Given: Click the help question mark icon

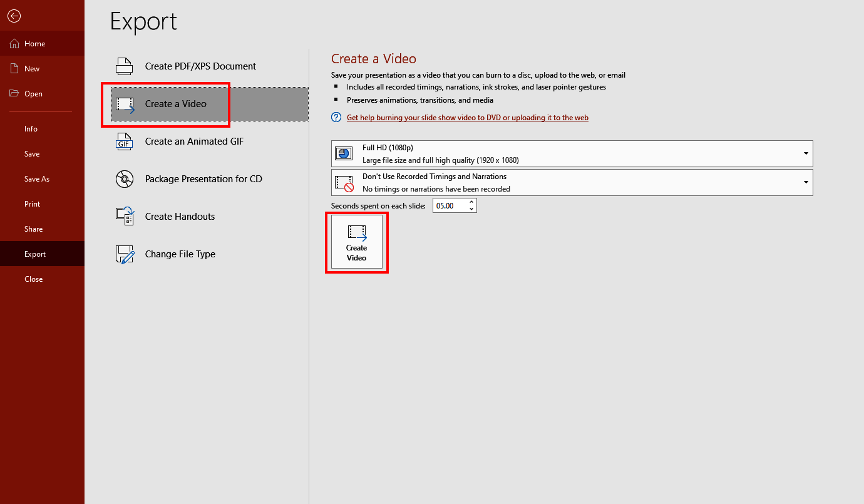Looking at the screenshot, I should 336,117.
